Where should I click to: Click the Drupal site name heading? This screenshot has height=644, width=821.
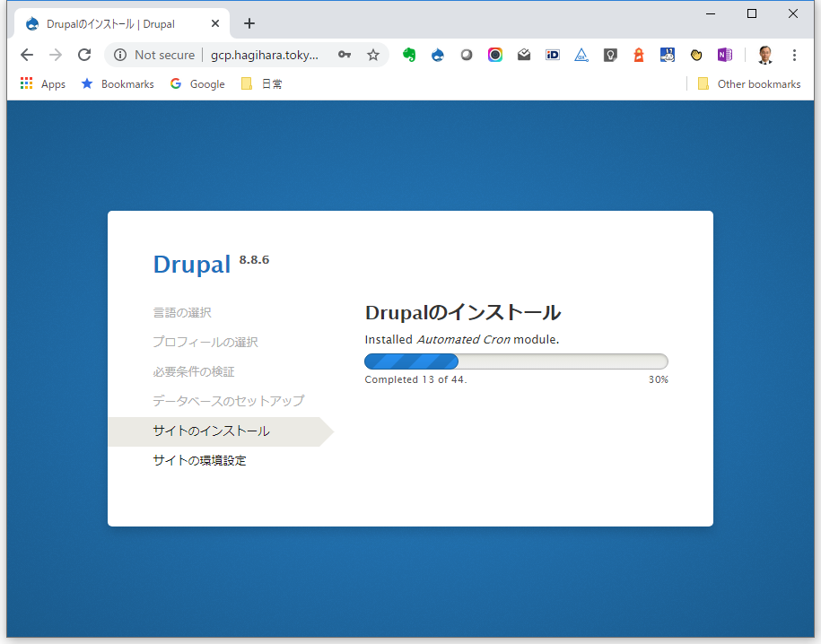192,265
